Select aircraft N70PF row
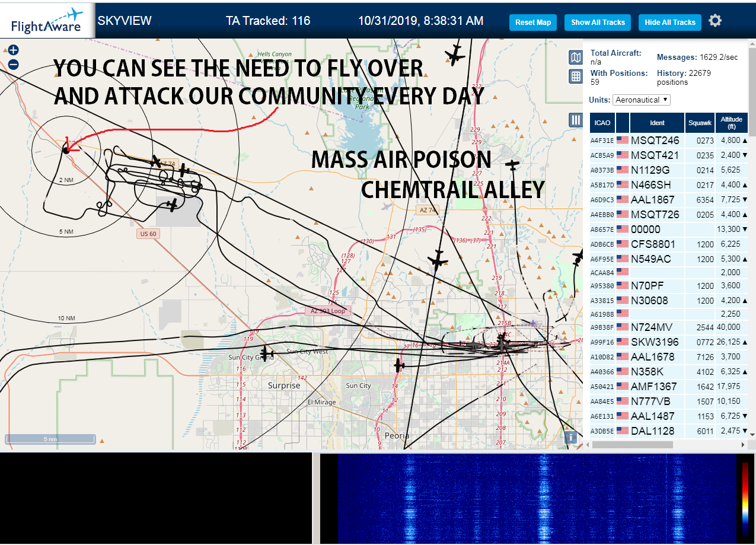This screenshot has height=545, width=756. click(669, 286)
